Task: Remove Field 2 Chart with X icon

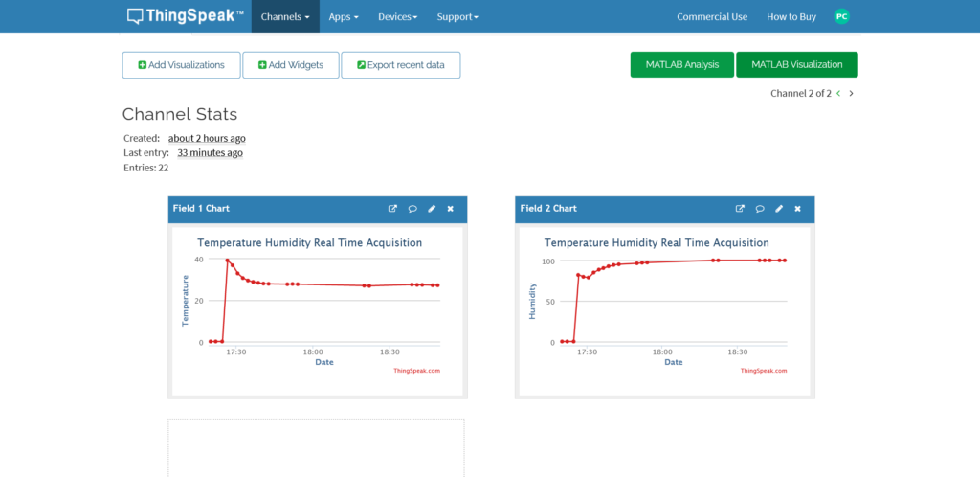Action: (x=797, y=209)
